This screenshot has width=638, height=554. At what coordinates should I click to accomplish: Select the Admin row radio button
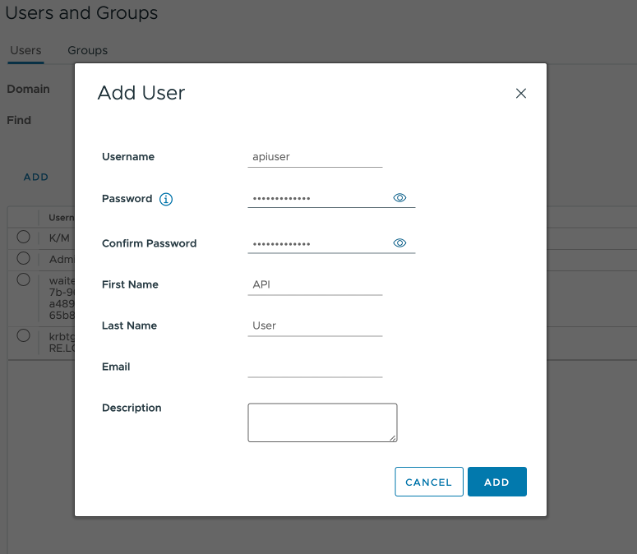pos(24,258)
